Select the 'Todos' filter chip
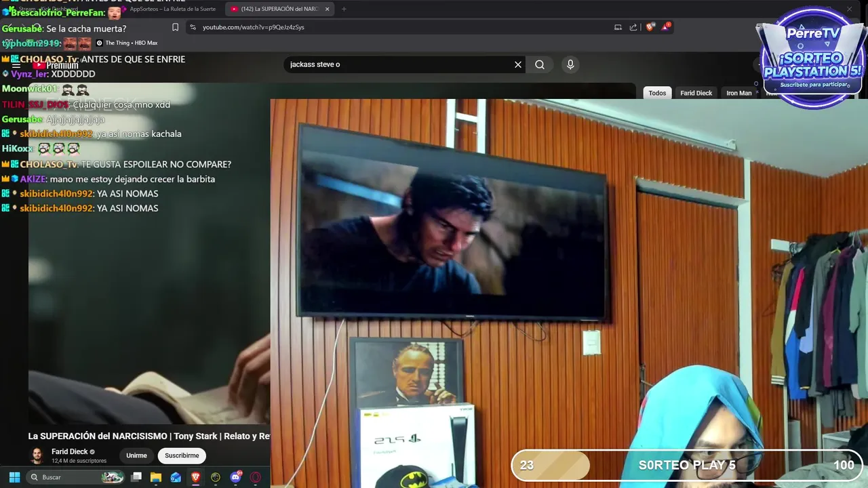Screen dimensions: 868x488 pyautogui.click(x=657, y=93)
